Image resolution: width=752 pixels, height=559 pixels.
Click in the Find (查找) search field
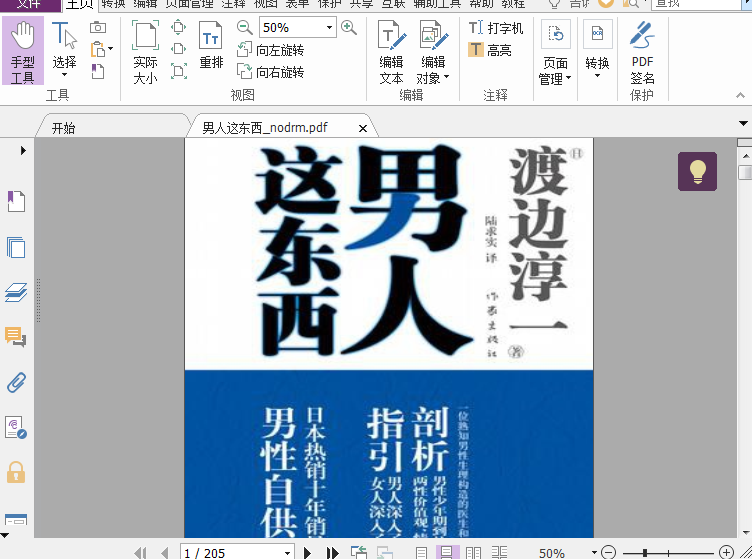(x=698, y=4)
